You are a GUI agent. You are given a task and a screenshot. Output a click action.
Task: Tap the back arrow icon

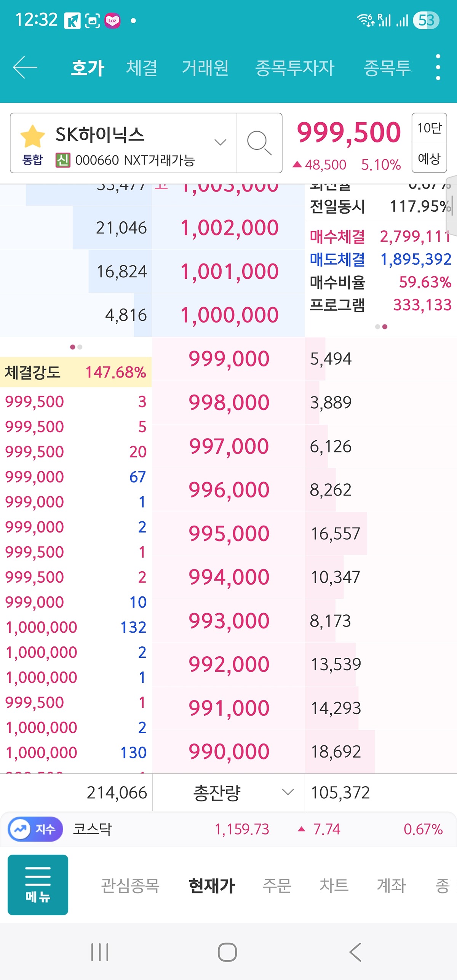(25, 67)
